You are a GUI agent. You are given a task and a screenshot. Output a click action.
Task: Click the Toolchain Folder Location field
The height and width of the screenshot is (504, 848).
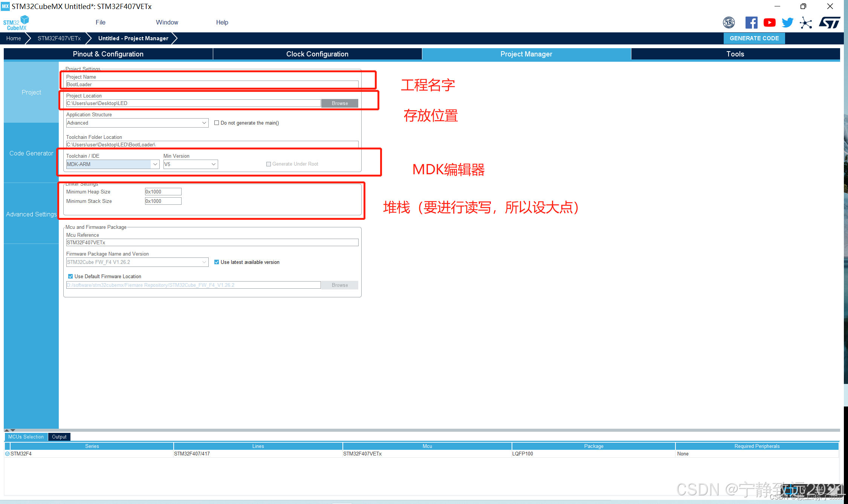coord(212,145)
